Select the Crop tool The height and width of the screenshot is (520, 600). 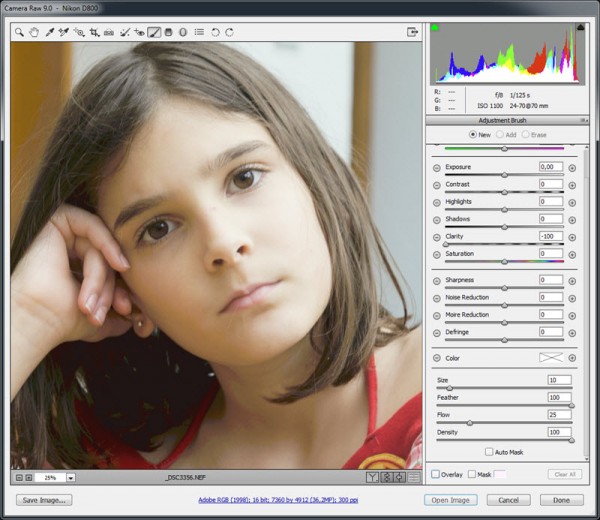pyautogui.click(x=94, y=33)
